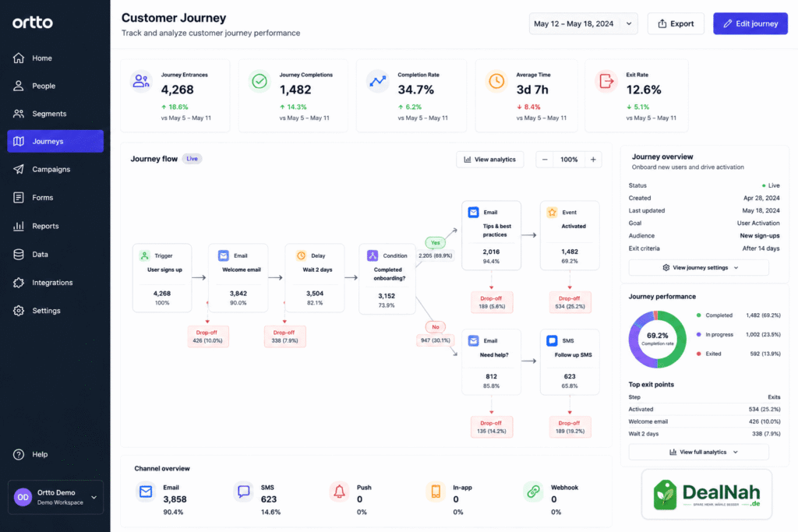The width and height of the screenshot is (798, 532).
Task: Click the Settings gear icon in sidebar
Action: (x=19, y=310)
